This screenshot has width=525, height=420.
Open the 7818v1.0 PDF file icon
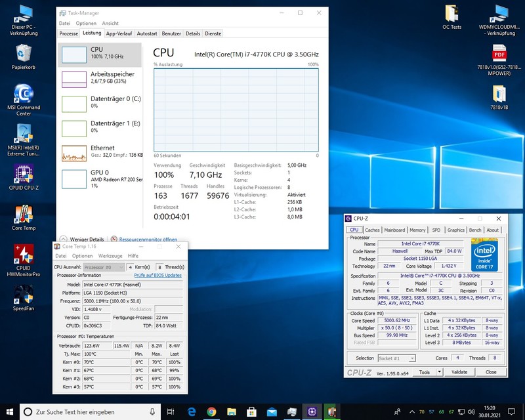click(499, 60)
